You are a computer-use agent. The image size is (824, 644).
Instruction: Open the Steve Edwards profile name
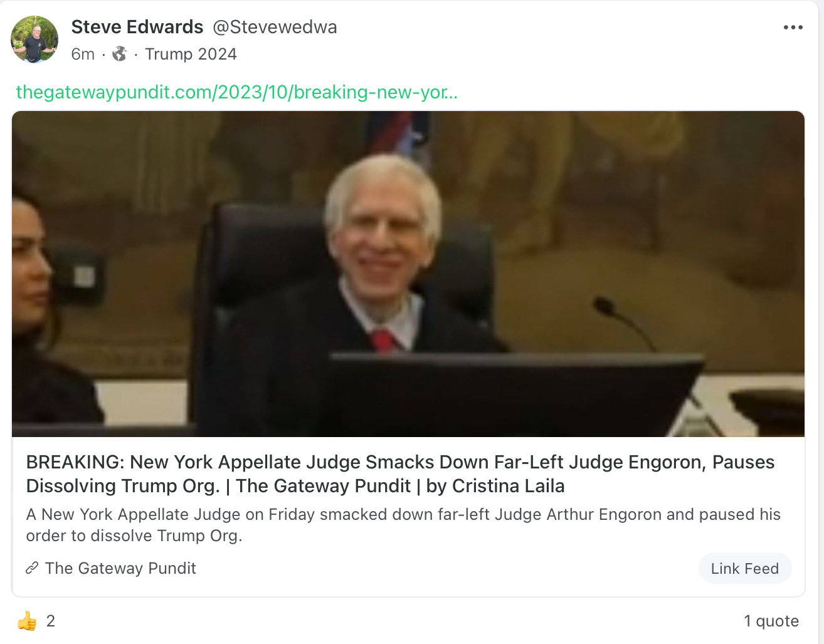point(137,27)
